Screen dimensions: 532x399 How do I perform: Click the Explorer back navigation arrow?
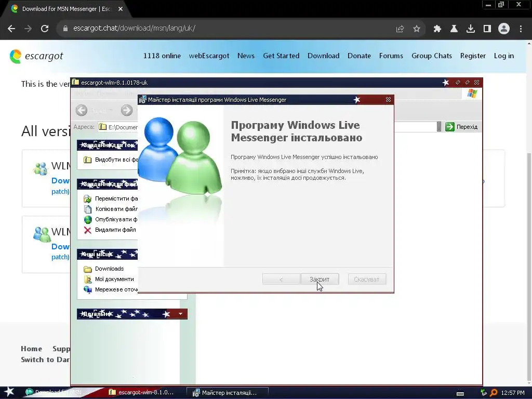[x=82, y=110]
